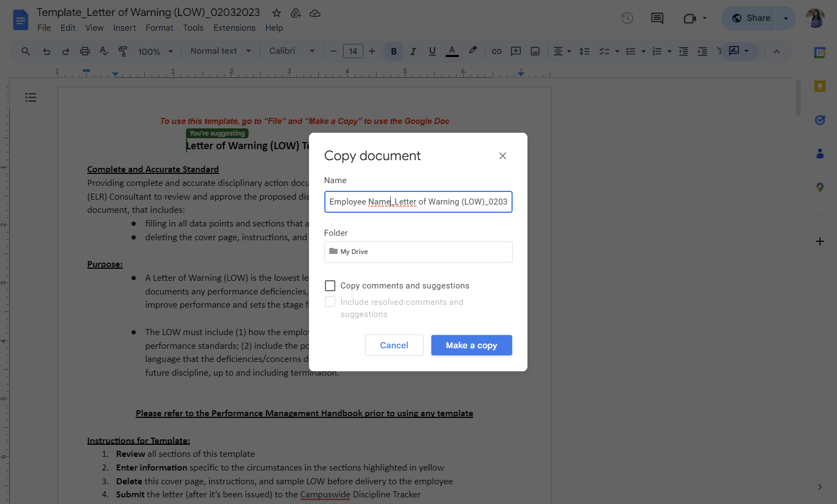Enable Copy comments and suggestions checkbox
This screenshot has width=837, height=504.
[330, 286]
